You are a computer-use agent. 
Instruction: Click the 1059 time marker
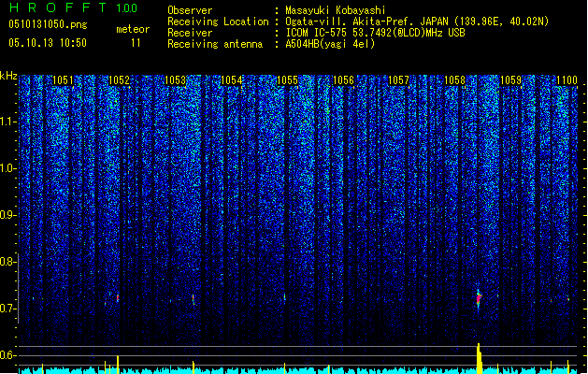(510, 80)
